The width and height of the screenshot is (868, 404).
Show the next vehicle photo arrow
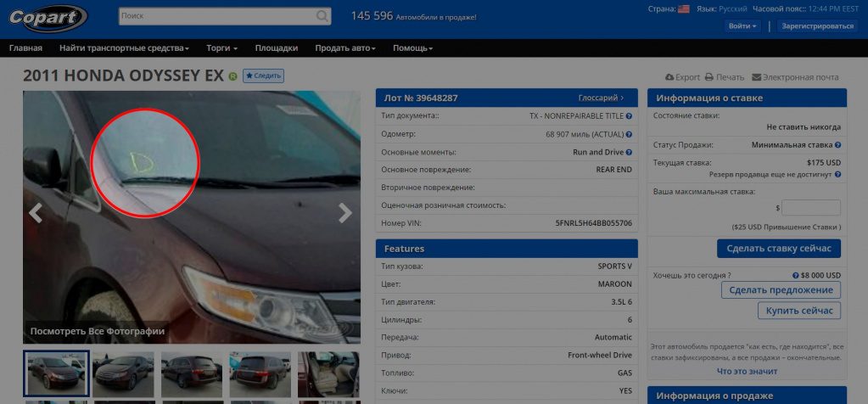click(x=345, y=212)
